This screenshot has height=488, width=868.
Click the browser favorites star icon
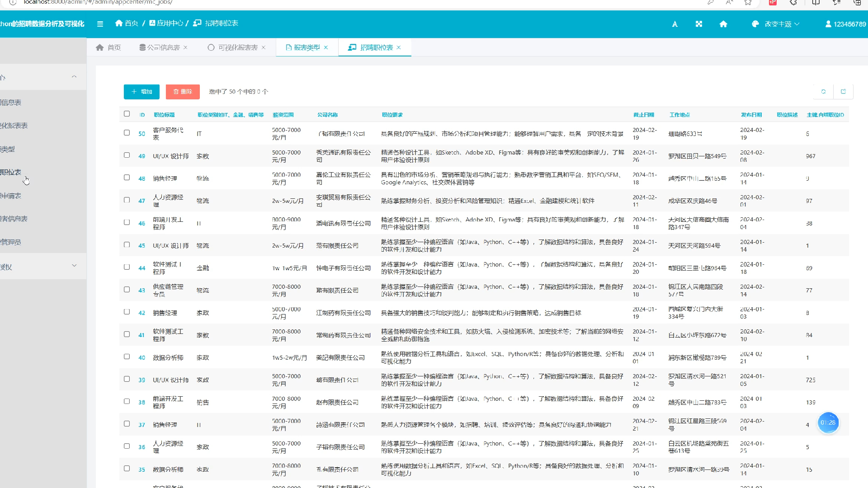click(748, 2)
